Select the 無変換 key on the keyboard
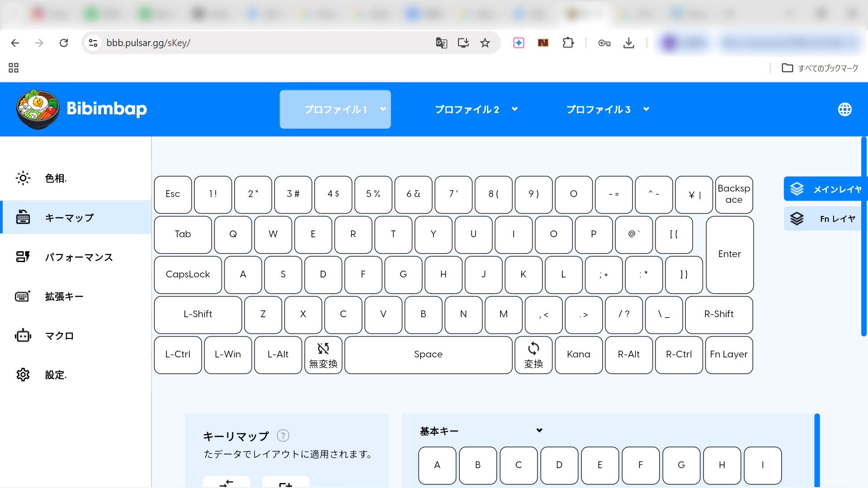Screen dimensions: 868x488 pos(323,355)
